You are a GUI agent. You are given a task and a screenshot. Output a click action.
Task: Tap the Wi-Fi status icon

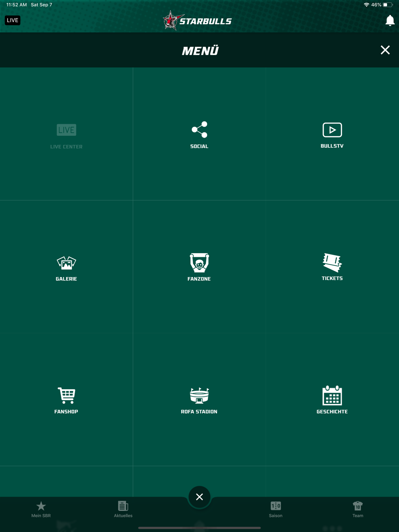click(x=366, y=5)
